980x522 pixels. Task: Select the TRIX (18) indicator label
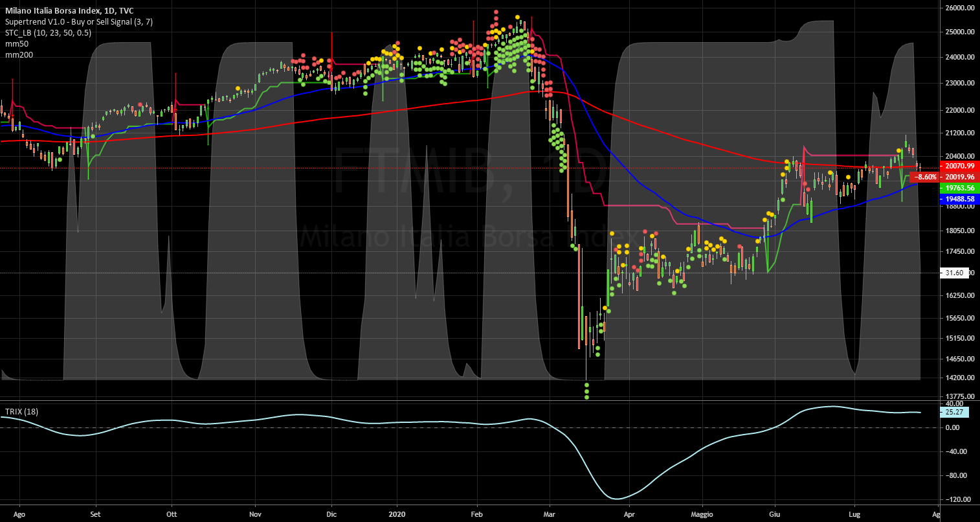tap(22, 411)
